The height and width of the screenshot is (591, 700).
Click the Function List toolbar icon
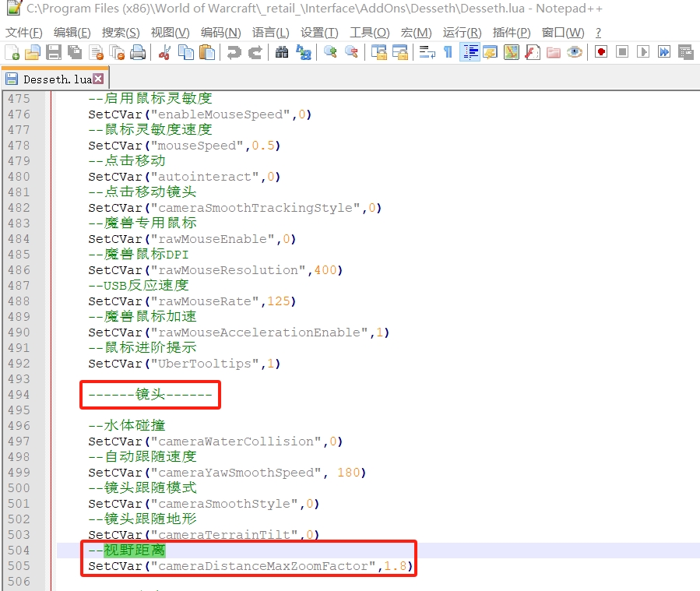click(x=532, y=52)
